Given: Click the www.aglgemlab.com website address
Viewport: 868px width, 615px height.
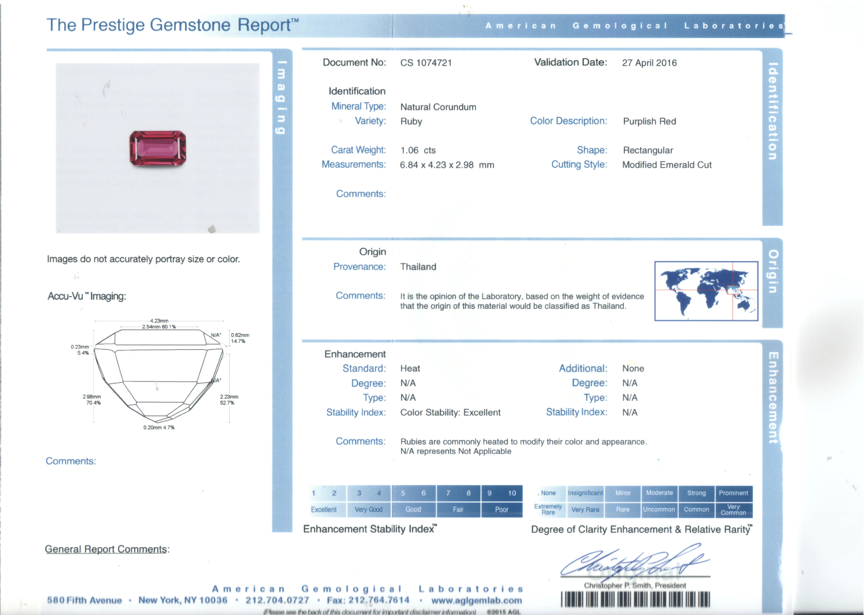Looking at the screenshot, I should tap(476, 601).
